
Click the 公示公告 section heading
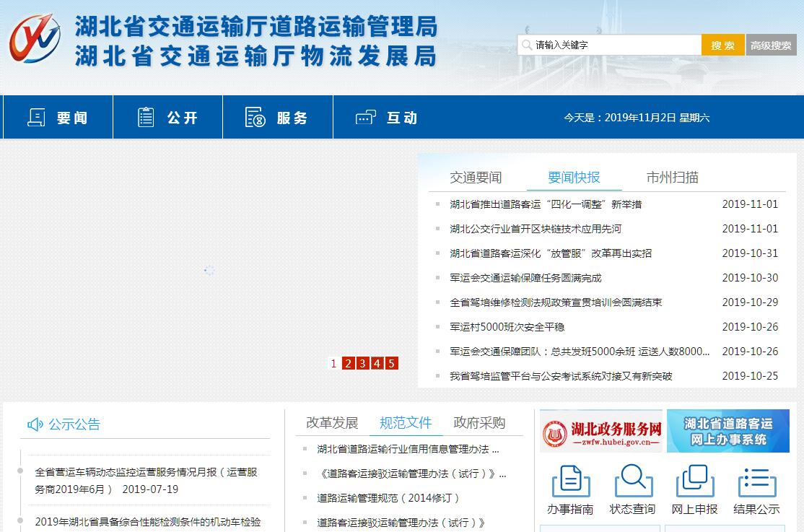(74, 424)
